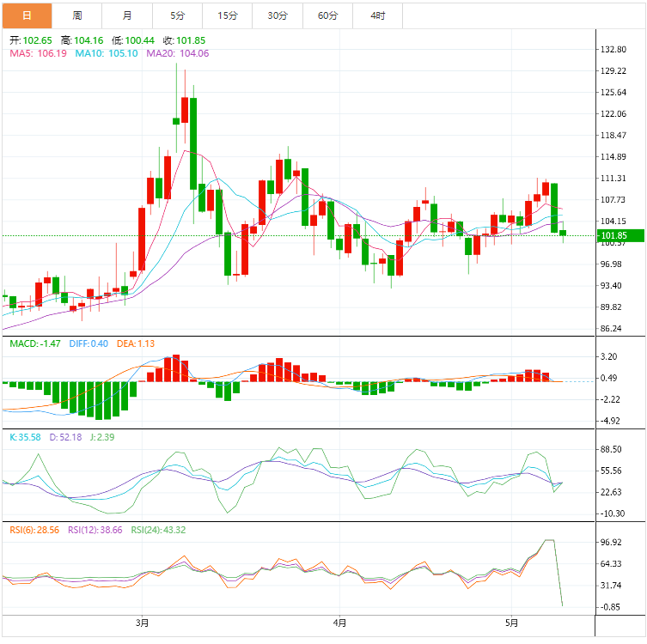Click the DEA: 1.13 indicator label
Viewport: 647px width, 644px height.
click(136, 343)
